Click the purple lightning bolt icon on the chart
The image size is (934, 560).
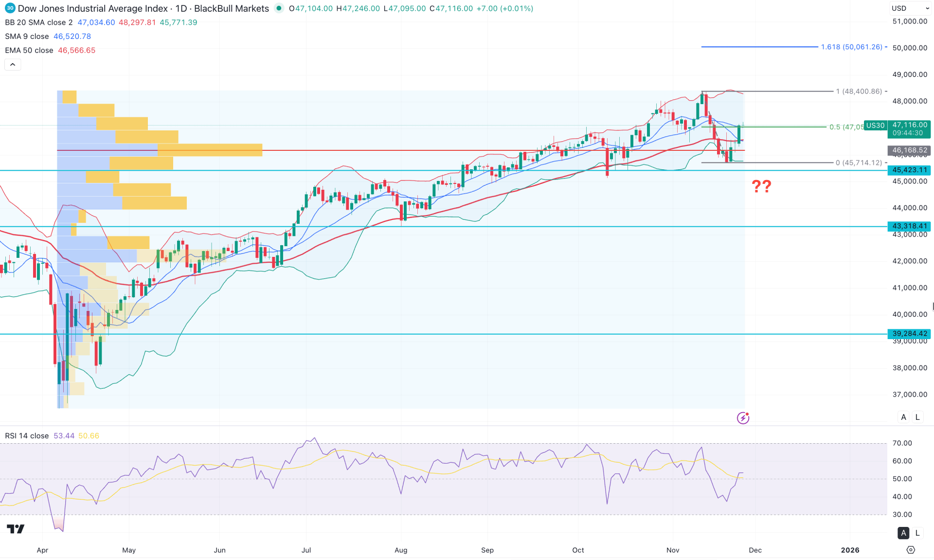coord(743,417)
